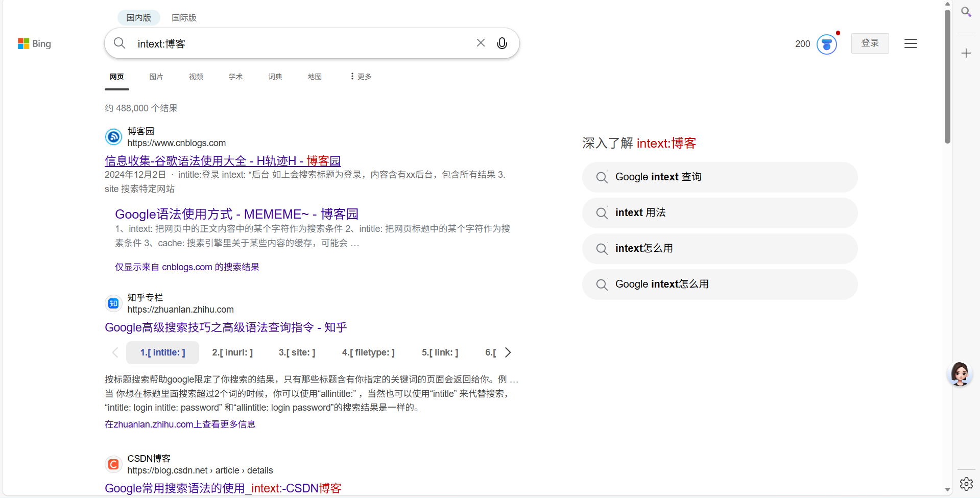Select carousel chip '2.[ inurl: ]'
The width and height of the screenshot is (980, 498).
coord(232,352)
